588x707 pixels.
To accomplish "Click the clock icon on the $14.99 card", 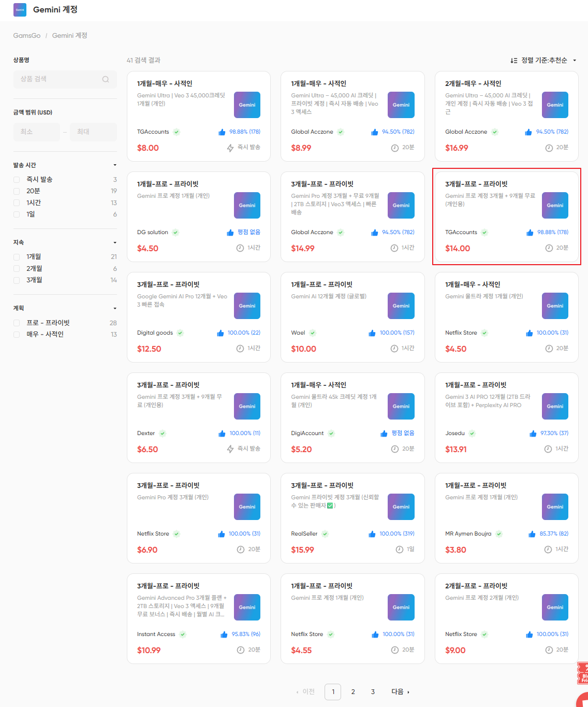I will (394, 248).
